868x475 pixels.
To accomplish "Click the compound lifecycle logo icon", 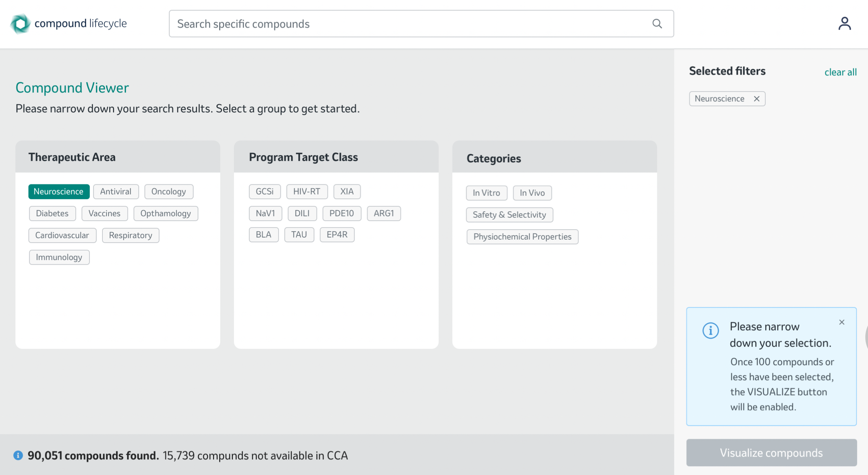I will [20, 24].
